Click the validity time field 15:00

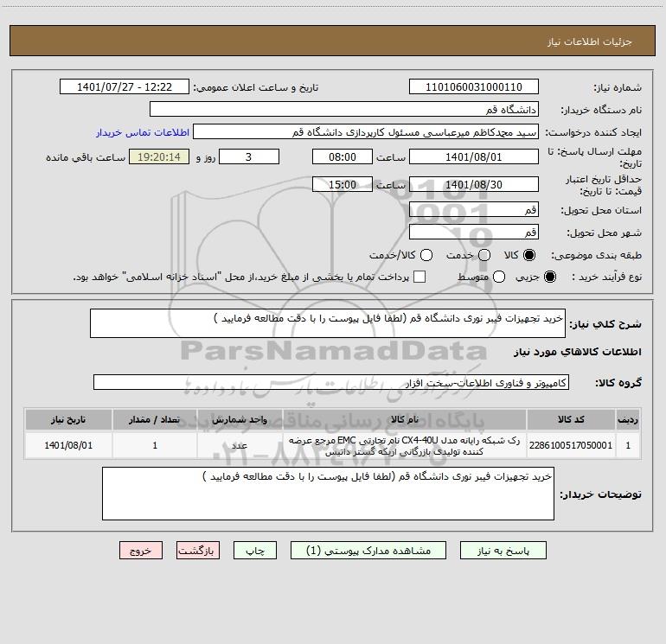tap(343, 184)
